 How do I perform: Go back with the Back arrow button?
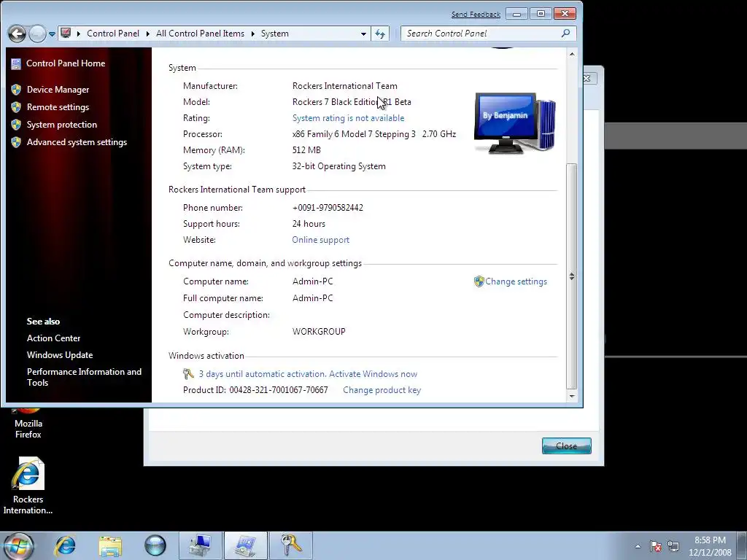(18, 34)
